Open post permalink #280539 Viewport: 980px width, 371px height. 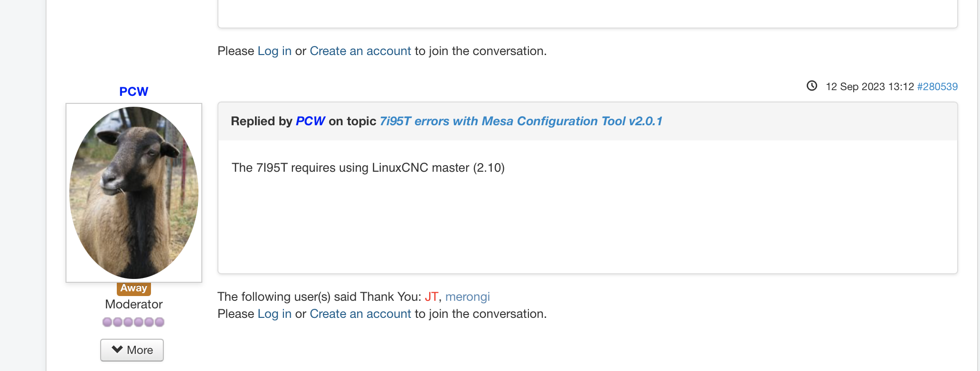click(x=937, y=86)
